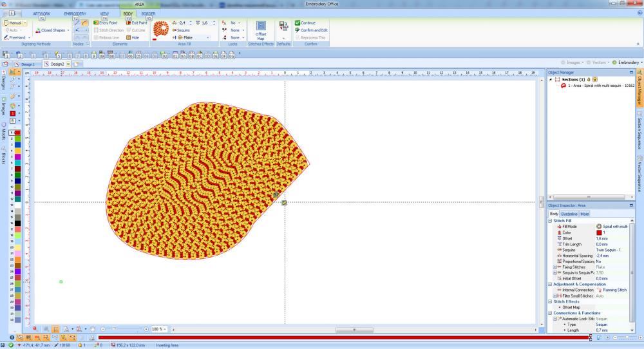Open the Borderline tab in Object Inspector
Screen dimensions: 644x349
569,214
